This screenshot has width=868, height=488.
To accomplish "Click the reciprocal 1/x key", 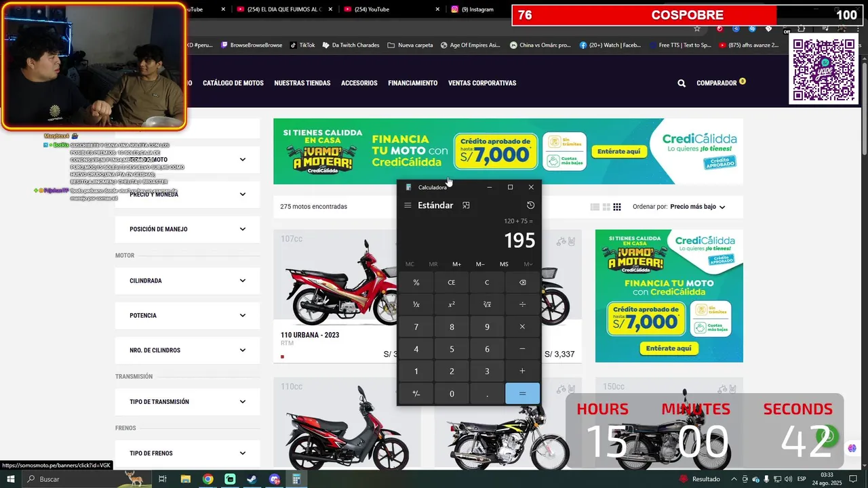I will (x=416, y=305).
